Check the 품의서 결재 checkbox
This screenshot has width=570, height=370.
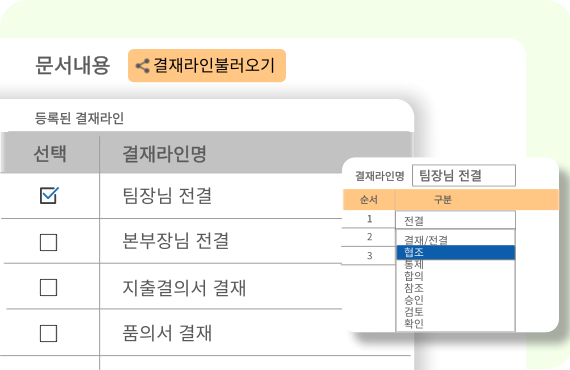click(48, 333)
